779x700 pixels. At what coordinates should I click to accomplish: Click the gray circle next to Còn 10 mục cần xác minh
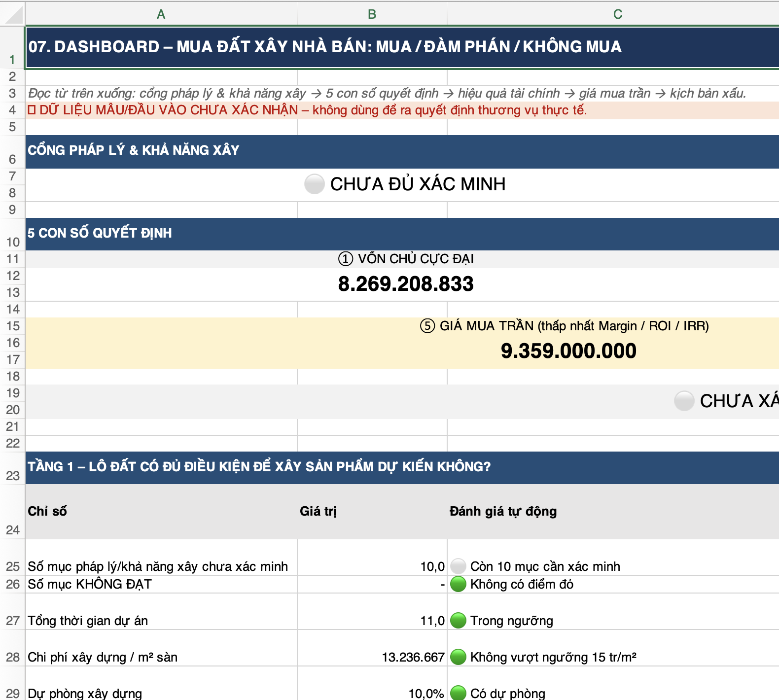click(459, 566)
